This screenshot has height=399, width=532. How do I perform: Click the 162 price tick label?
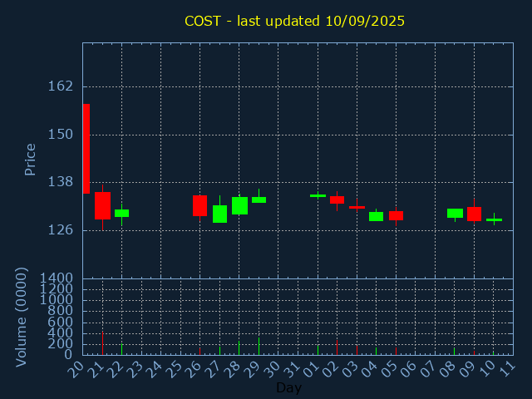pyautogui.click(x=61, y=86)
